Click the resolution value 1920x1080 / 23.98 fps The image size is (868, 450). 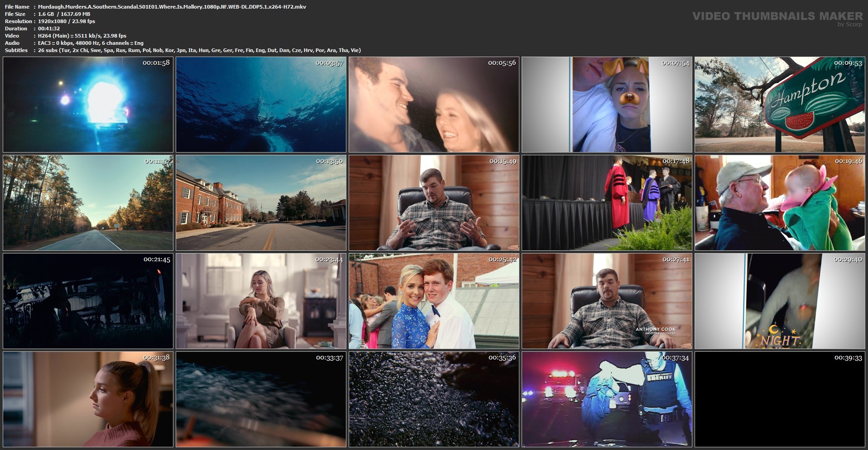pos(67,21)
